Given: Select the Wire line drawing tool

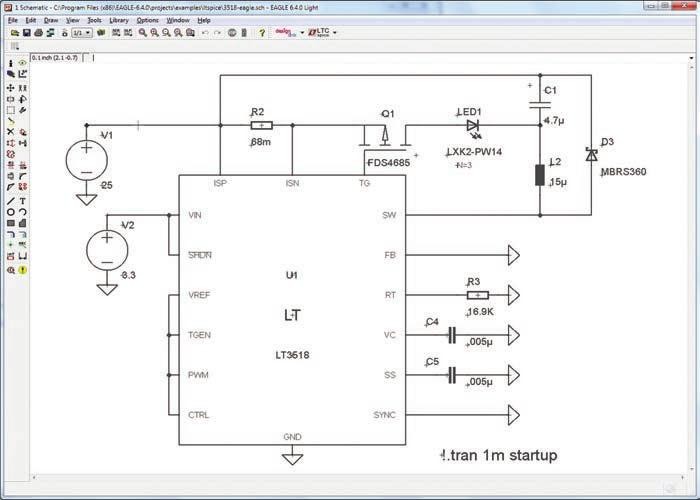Looking at the screenshot, I should pyautogui.click(x=11, y=201).
